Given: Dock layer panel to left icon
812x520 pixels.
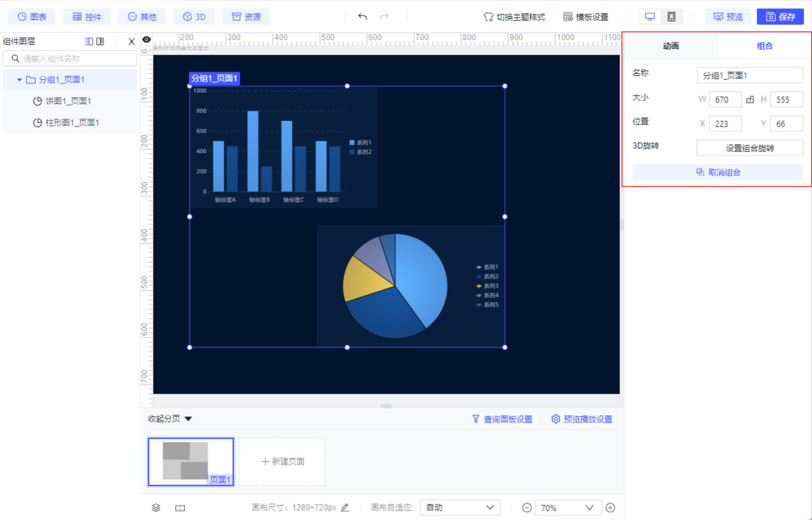Looking at the screenshot, I should (x=89, y=41).
